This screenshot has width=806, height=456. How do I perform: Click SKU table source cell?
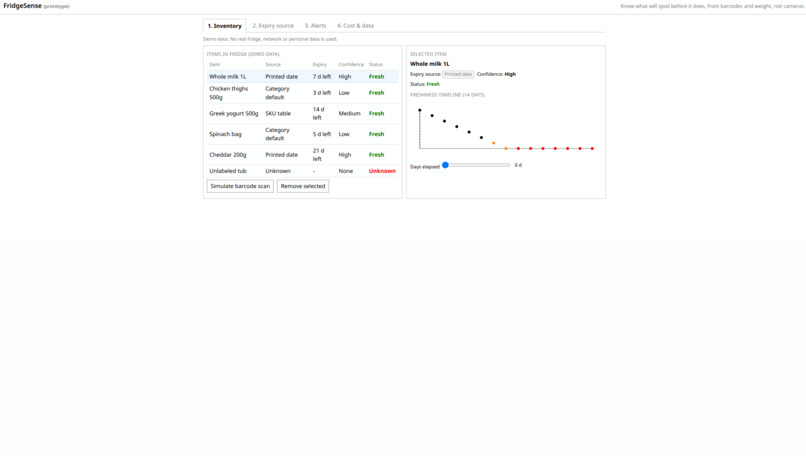click(278, 114)
